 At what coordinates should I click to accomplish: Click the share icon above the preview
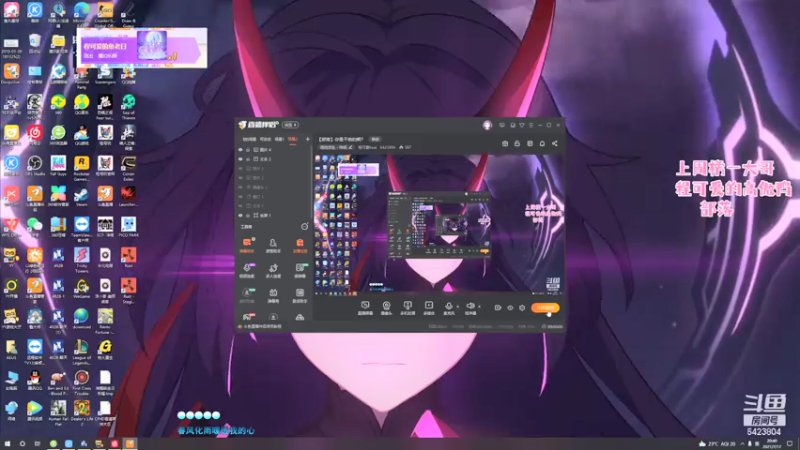[555, 144]
